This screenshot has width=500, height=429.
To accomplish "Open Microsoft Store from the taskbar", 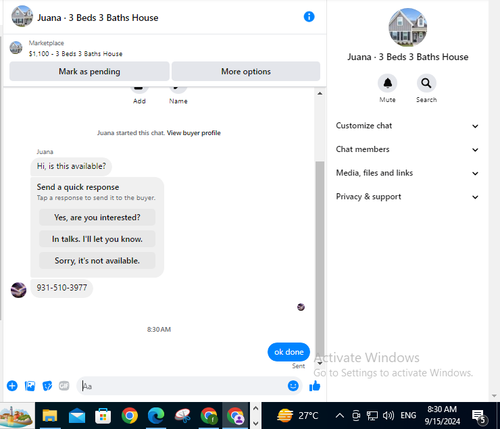I will coord(103,416).
